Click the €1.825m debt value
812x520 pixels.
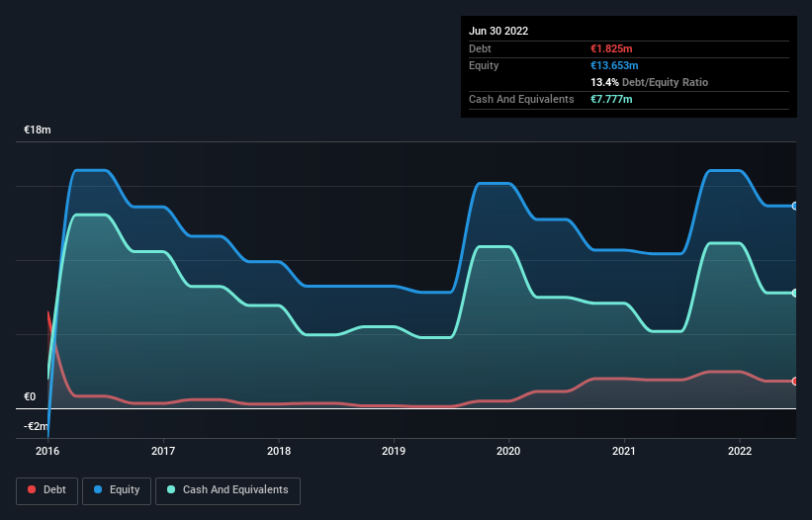611,48
